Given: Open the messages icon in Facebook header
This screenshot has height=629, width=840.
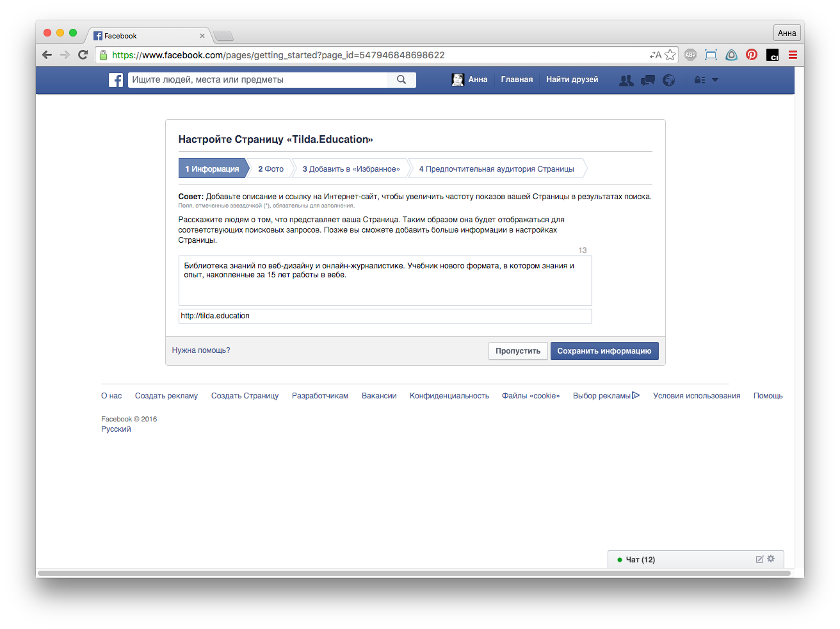Looking at the screenshot, I should click(648, 80).
